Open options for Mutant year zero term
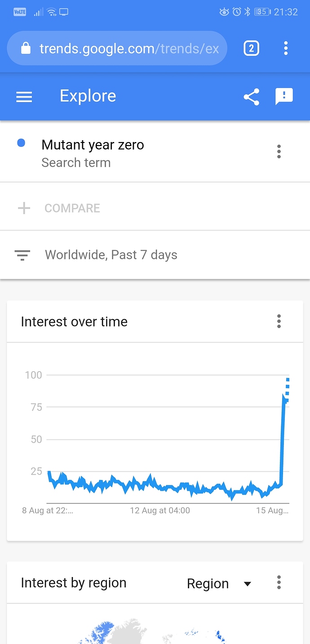The width and height of the screenshot is (310, 644). (x=279, y=151)
